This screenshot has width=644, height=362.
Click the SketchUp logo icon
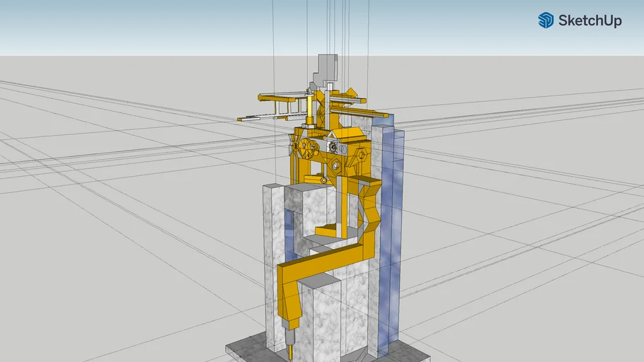tap(546, 21)
